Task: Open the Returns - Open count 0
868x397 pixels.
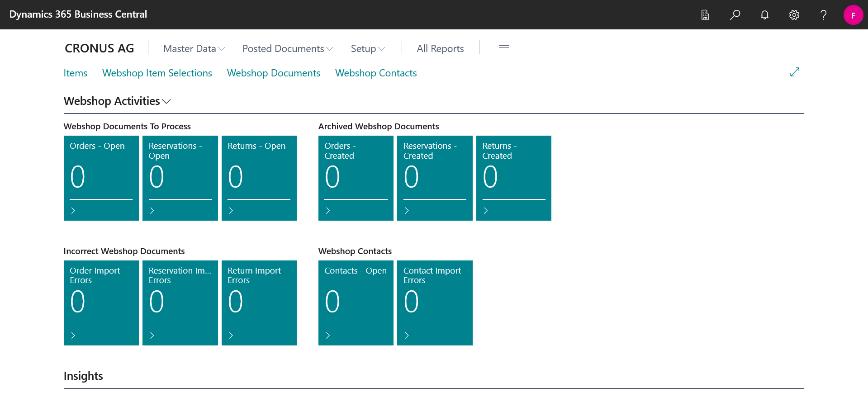Action: point(236,177)
